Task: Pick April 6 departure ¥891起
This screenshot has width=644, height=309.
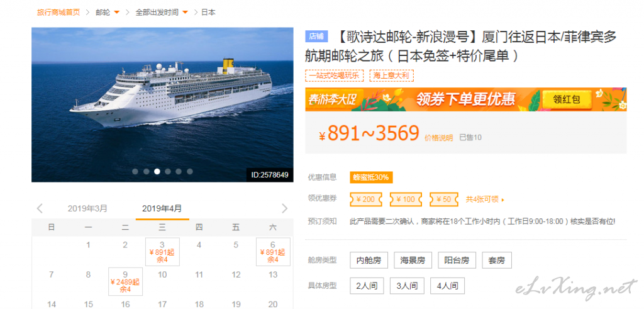Action: point(273,252)
